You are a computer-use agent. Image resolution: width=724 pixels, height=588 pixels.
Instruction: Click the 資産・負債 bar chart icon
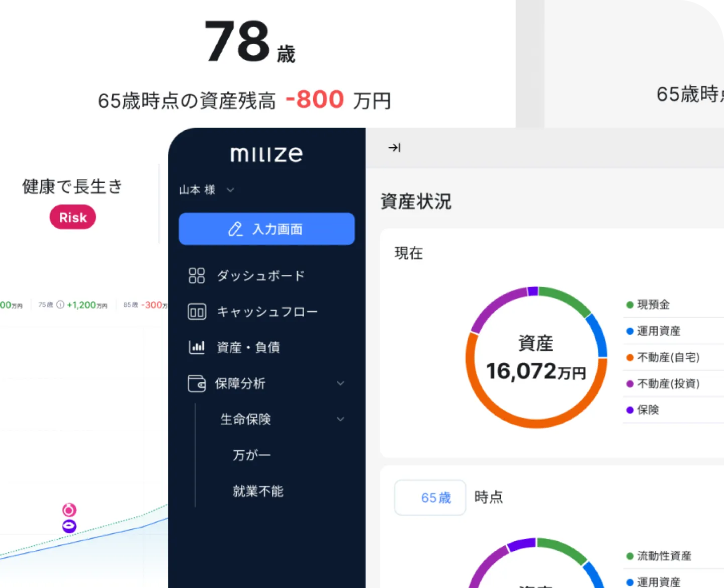click(x=197, y=347)
